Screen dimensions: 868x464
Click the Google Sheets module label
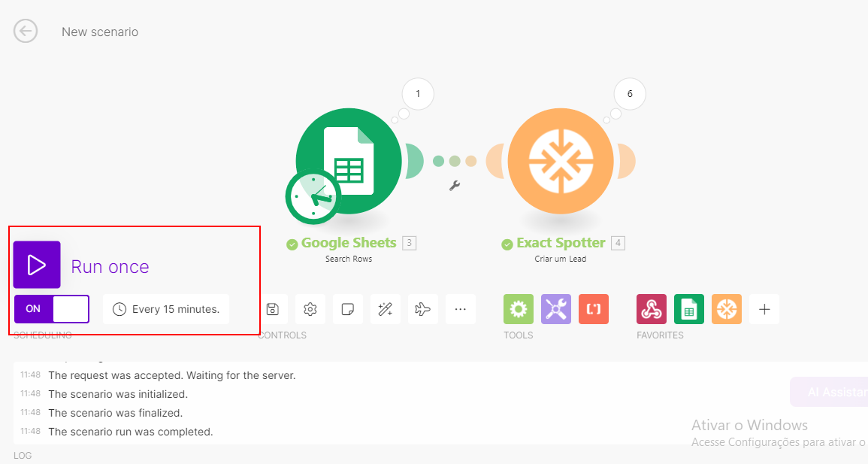pyautogui.click(x=349, y=243)
